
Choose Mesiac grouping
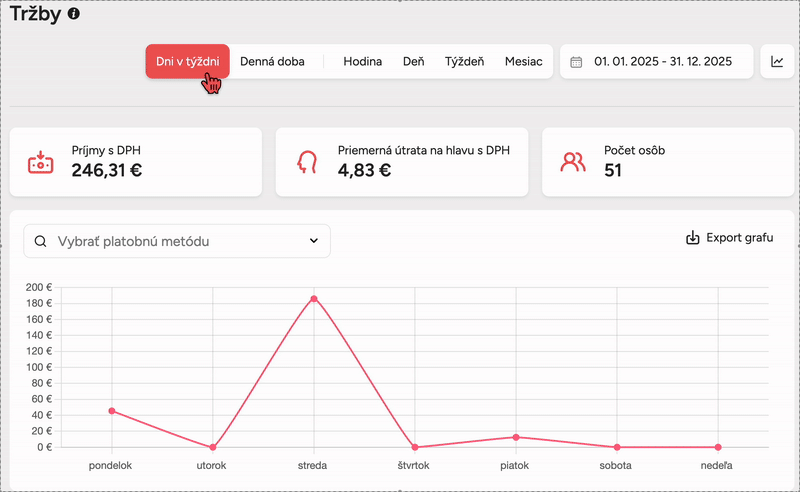(523, 61)
